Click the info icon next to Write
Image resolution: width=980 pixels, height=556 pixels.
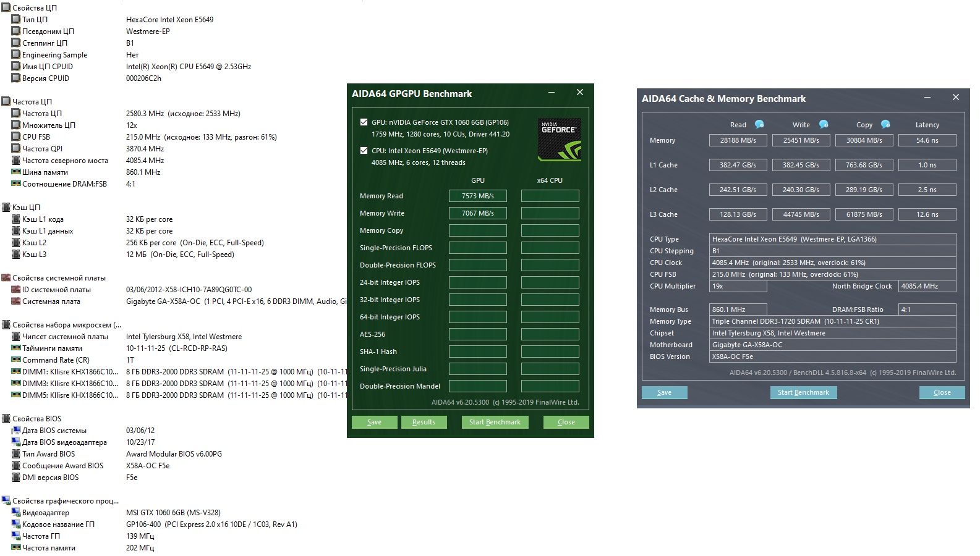coord(824,124)
